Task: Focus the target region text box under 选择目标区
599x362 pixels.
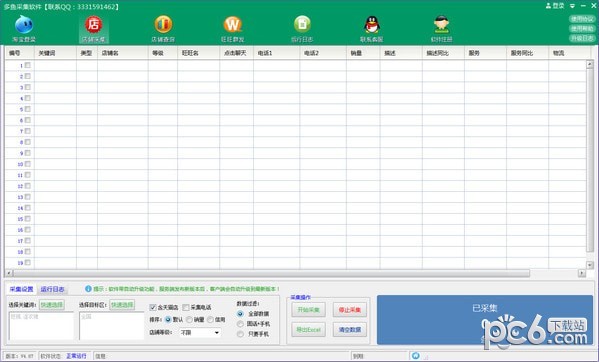Action: click(112, 326)
